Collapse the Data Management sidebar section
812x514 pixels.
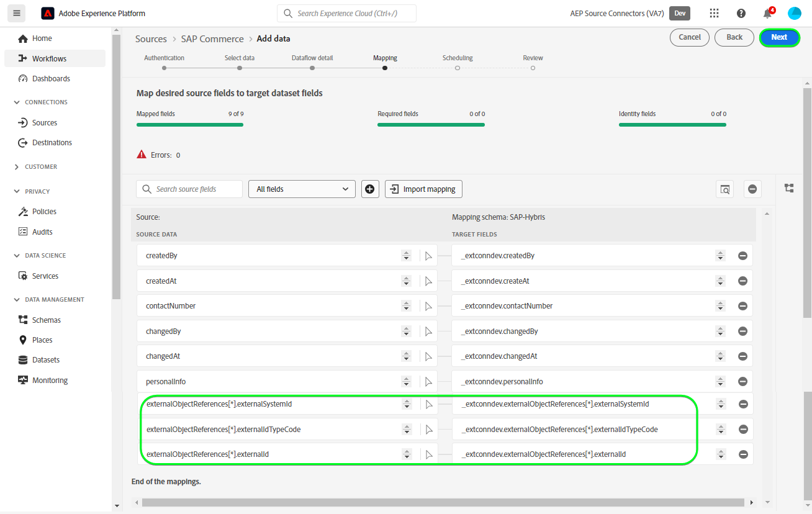click(17, 300)
